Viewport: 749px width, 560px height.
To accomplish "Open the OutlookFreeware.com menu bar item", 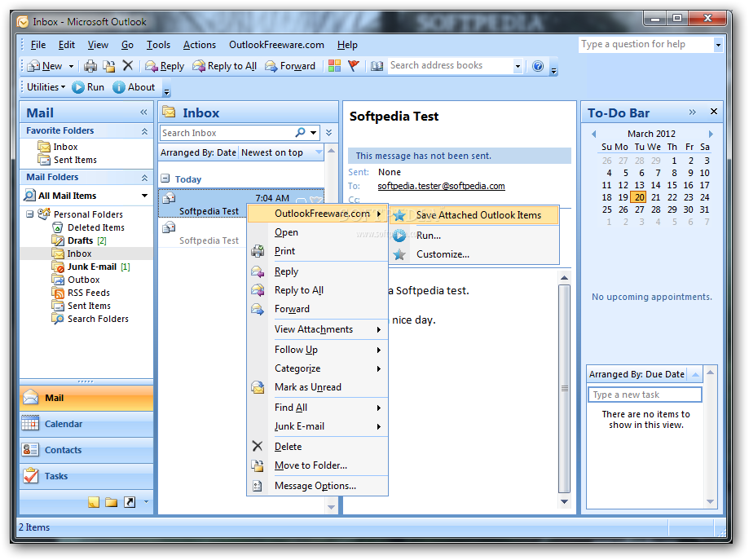I will (x=276, y=45).
